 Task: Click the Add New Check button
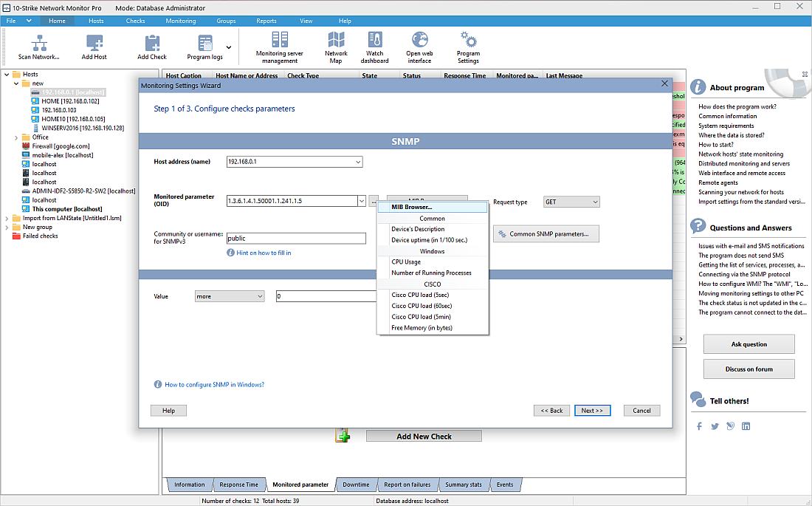coord(424,437)
